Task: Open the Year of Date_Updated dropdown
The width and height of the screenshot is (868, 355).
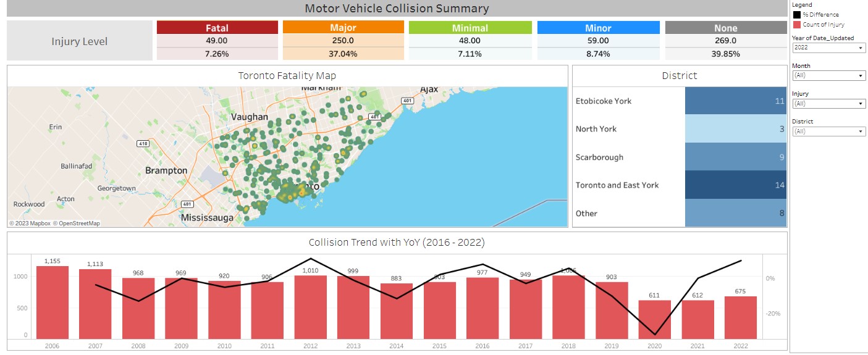Action: point(828,48)
